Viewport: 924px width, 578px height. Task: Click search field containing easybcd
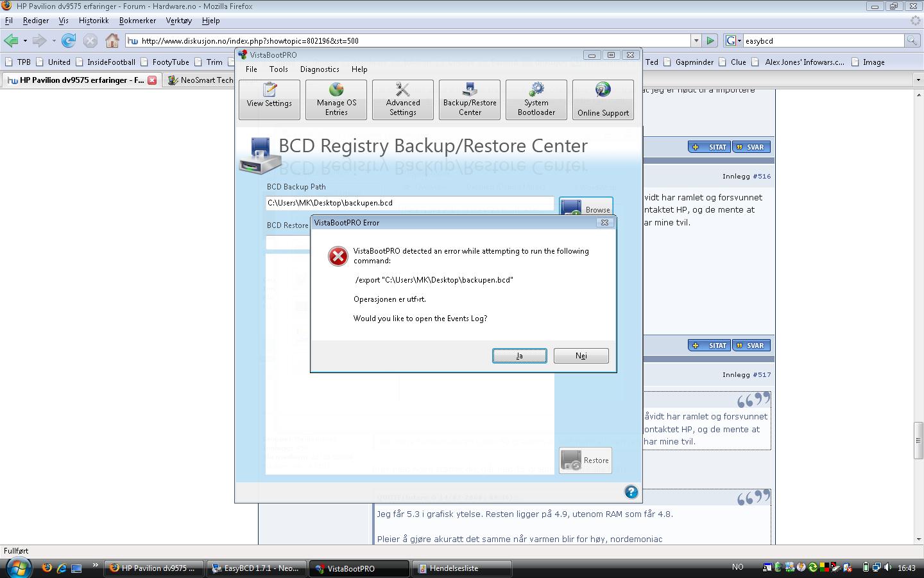(x=823, y=40)
